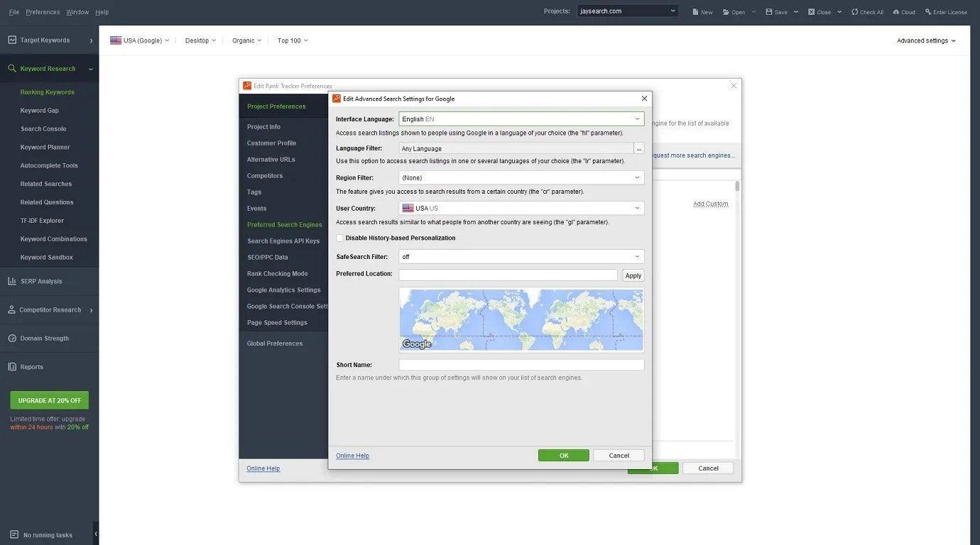Open the Window menu
Image resolution: width=980 pixels, height=545 pixels.
click(77, 12)
